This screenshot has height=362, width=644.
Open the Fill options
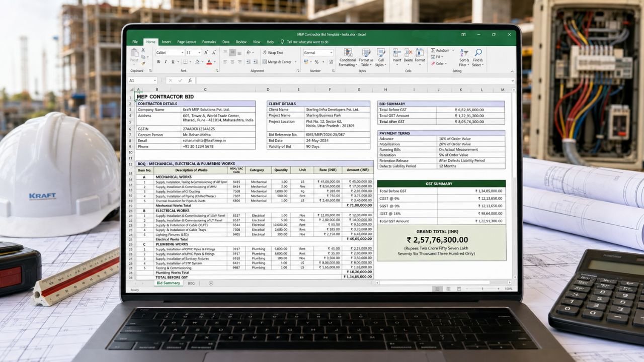tap(436, 57)
